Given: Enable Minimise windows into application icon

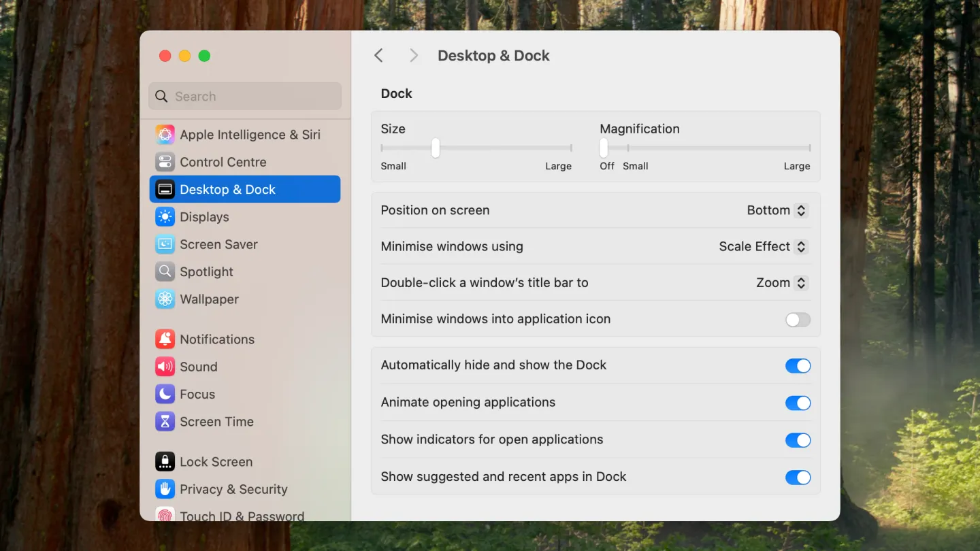Looking at the screenshot, I should [798, 320].
